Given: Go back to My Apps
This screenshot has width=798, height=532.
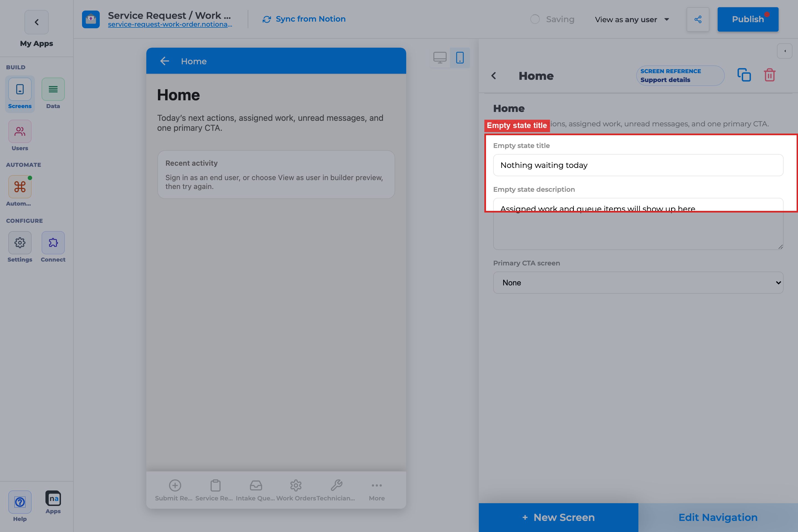Looking at the screenshot, I should pos(36,22).
